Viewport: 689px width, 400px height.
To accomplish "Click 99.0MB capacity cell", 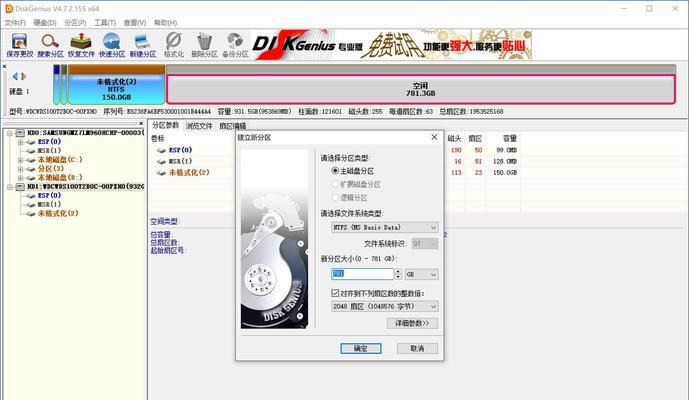I will click(x=506, y=150).
